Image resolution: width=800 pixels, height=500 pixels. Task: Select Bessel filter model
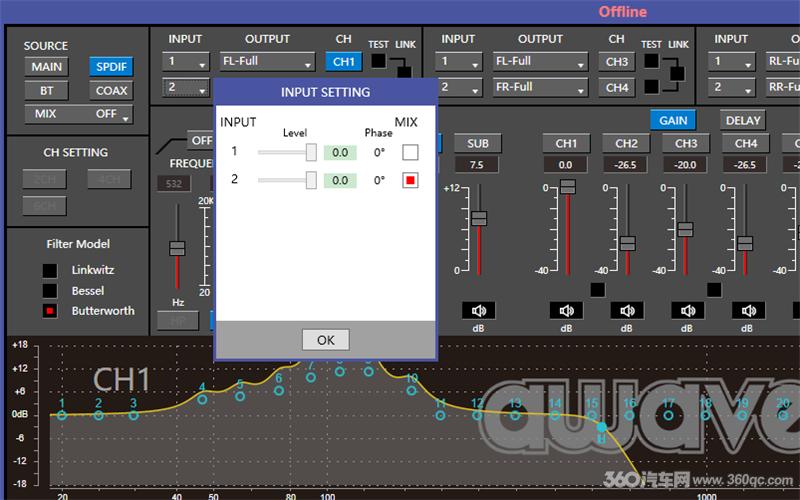(49, 291)
